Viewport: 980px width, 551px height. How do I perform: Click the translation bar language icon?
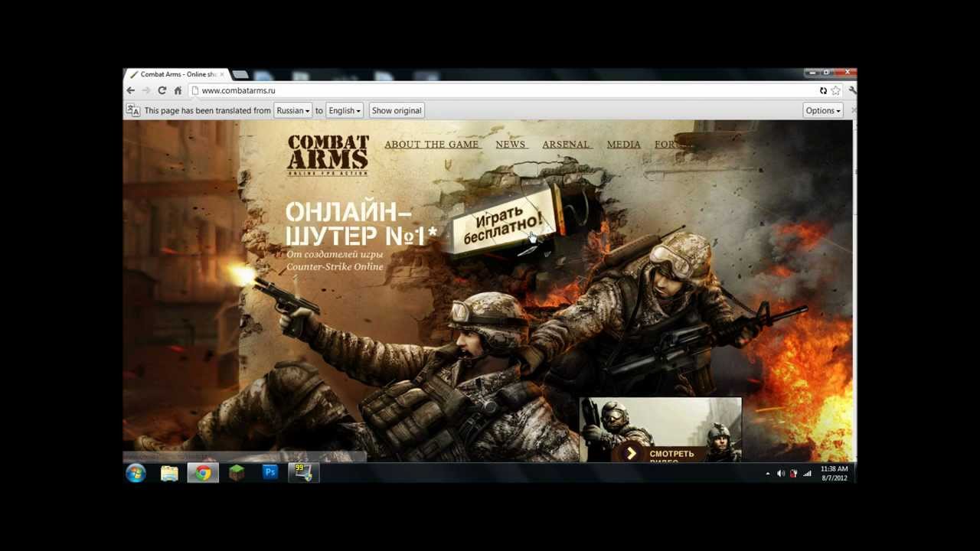pos(133,110)
